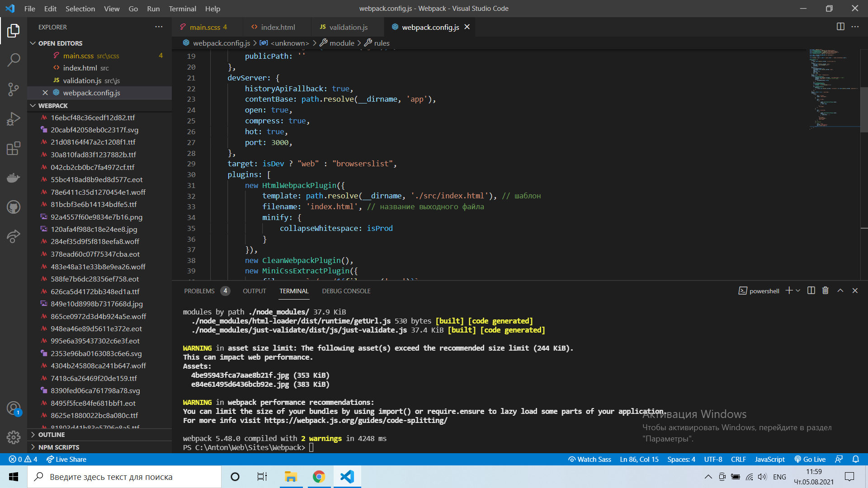Open the Search view in activity bar
This screenshot has height=488, width=868.
[x=14, y=60]
